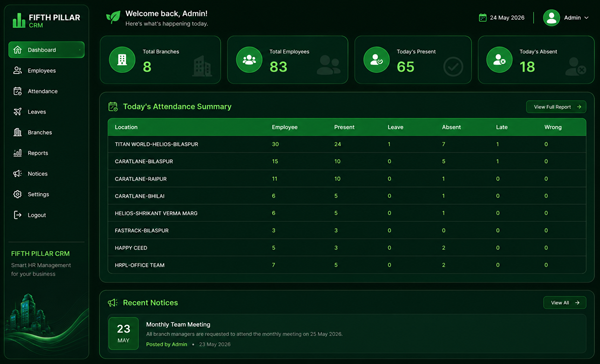Click the Total Branches building icon

tap(122, 60)
